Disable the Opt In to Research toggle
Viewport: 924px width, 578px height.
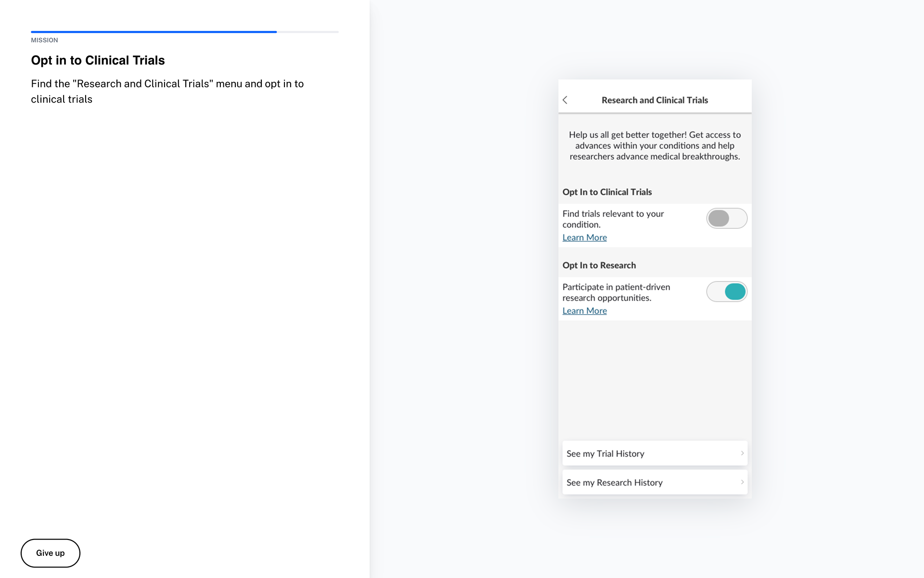(x=726, y=291)
